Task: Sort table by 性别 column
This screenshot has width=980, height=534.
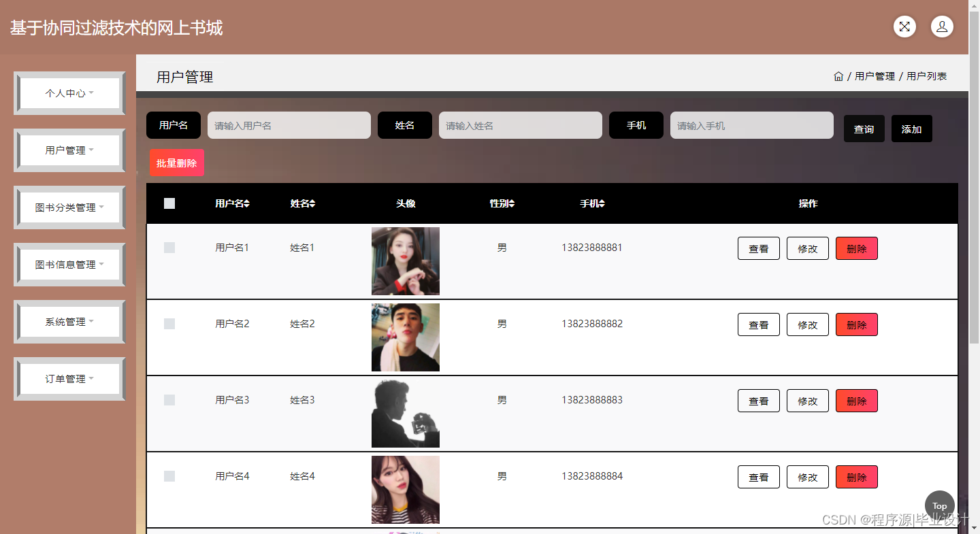Action: (502, 203)
